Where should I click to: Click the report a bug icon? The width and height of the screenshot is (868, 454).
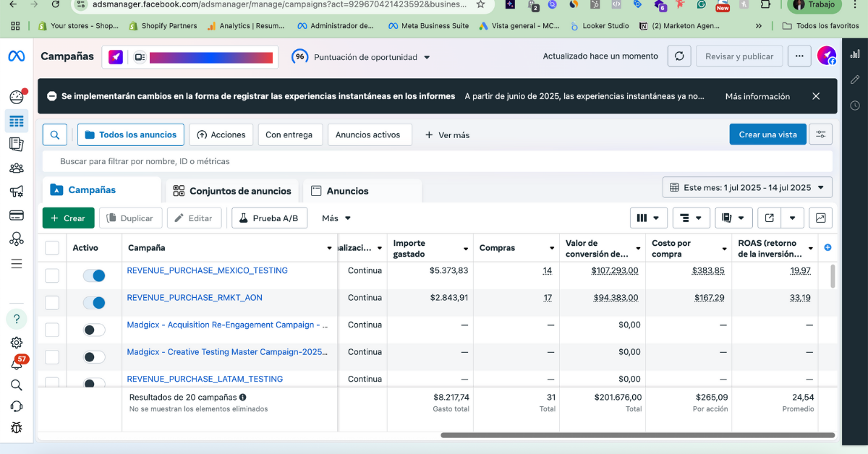click(17, 428)
